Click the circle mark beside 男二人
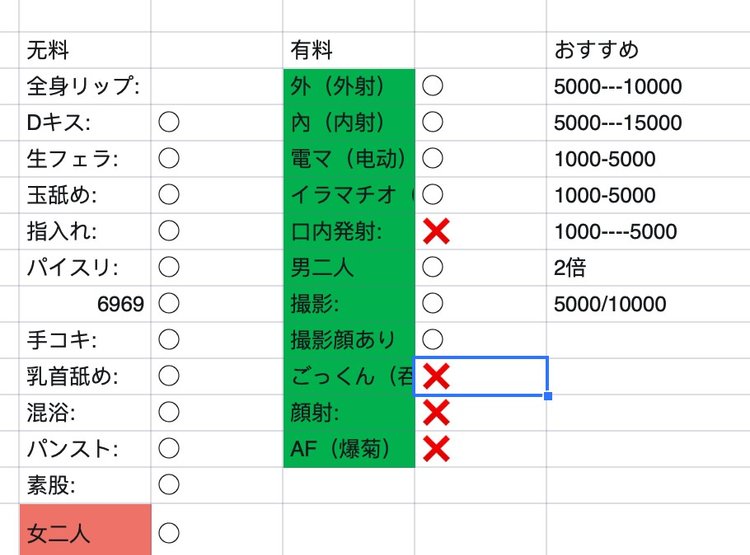 coord(432,267)
